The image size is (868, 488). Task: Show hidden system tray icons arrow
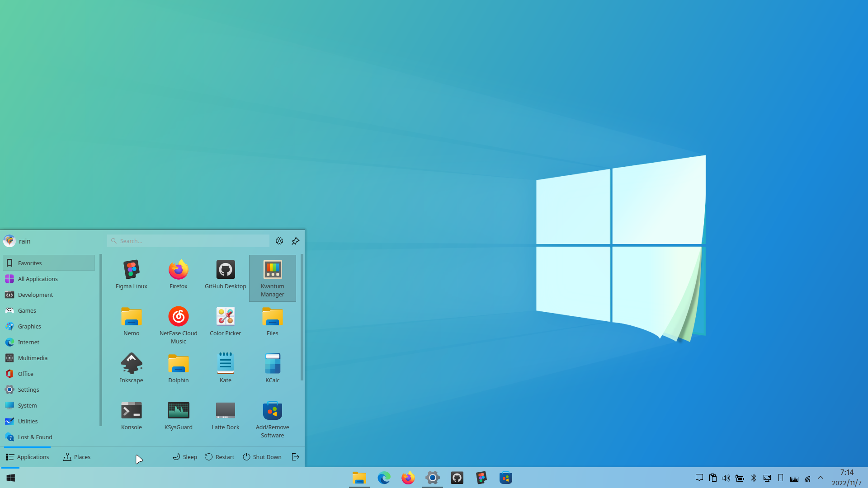(821, 478)
